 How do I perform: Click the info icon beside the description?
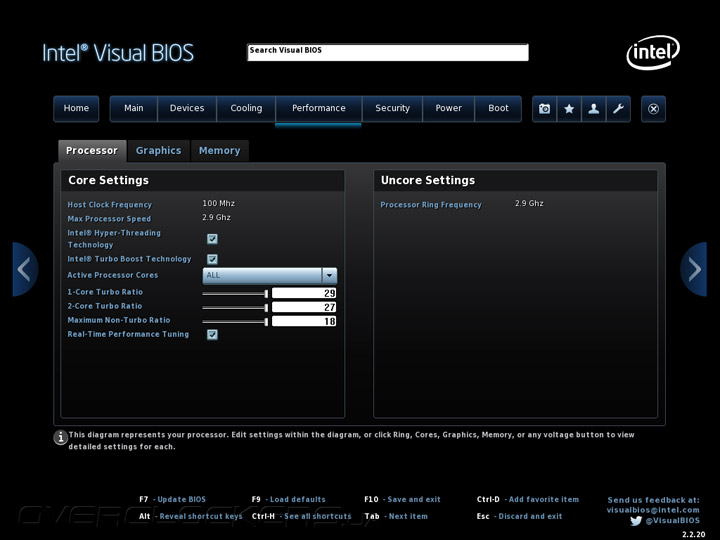point(60,437)
